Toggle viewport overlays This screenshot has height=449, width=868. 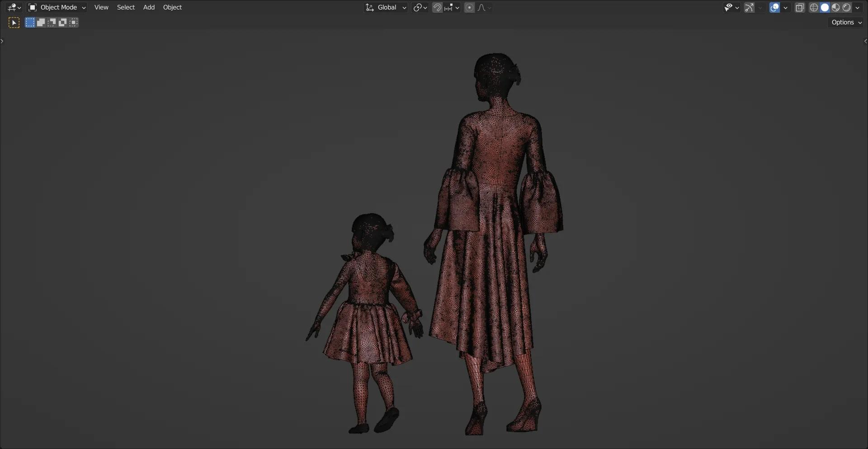click(x=774, y=7)
